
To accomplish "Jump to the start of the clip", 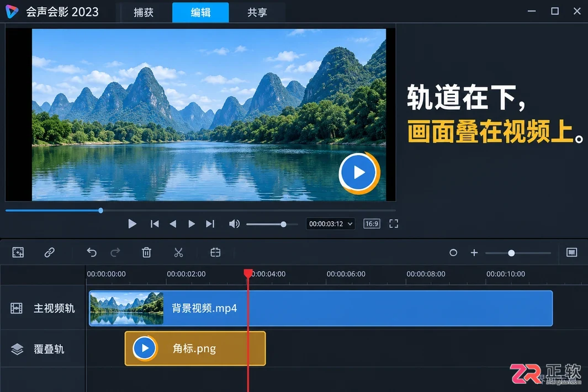I will click(x=155, y=224).
